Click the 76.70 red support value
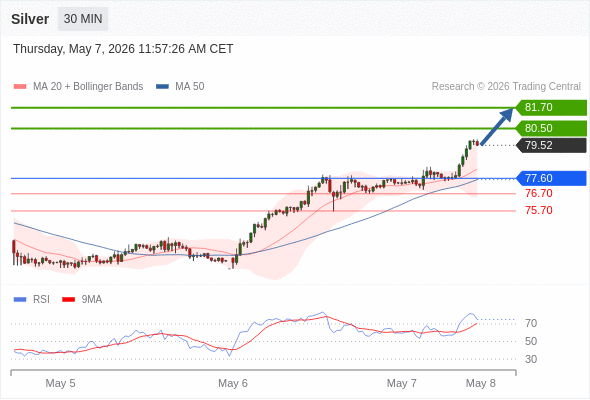The image size is (590, 400). click(x=539, y=193)
